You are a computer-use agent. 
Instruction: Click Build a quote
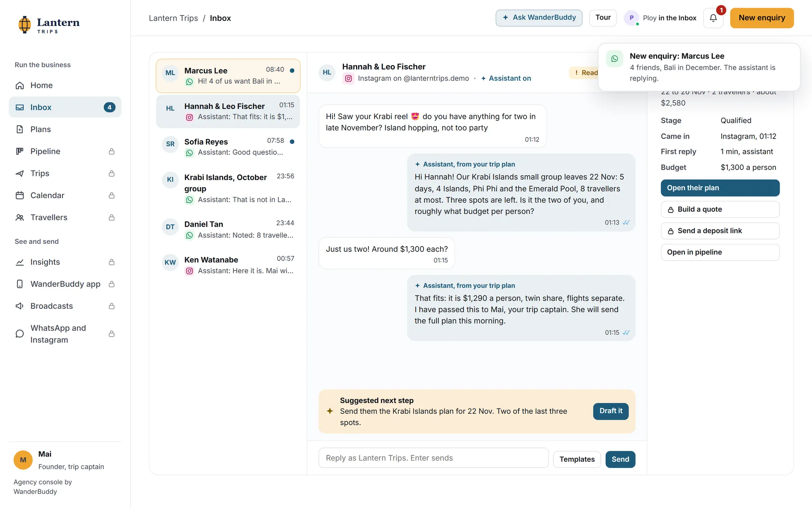point(720,209)
